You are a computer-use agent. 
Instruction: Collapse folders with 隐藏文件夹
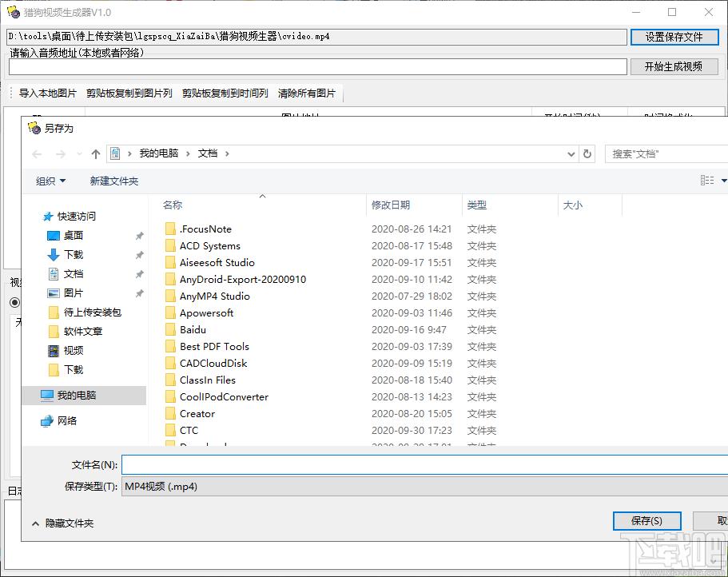tap(62, 523)
